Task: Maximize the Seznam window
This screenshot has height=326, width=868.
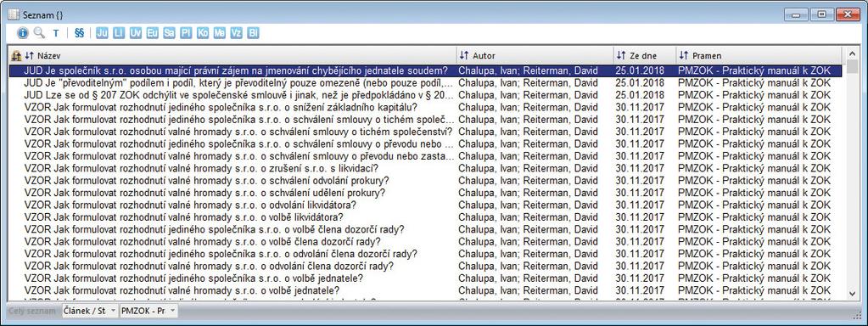Action: pyautogui.click(x=821, y=15)
